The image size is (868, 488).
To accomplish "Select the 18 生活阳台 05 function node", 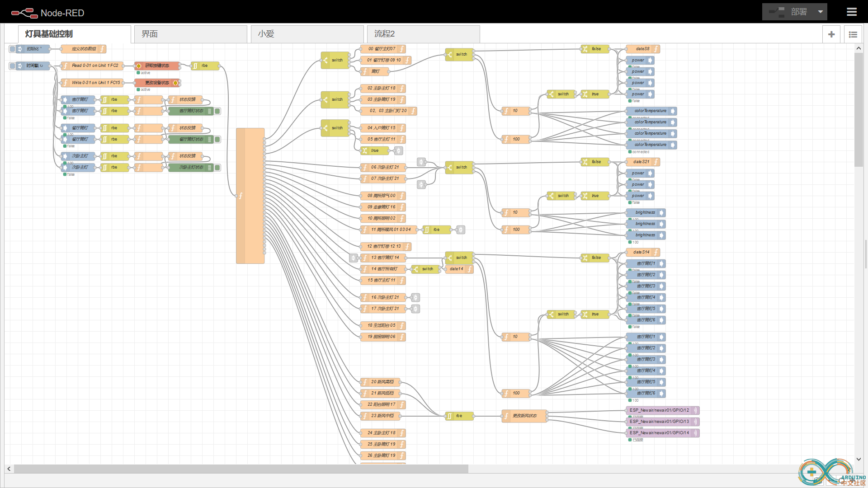I will click(383, 326).
